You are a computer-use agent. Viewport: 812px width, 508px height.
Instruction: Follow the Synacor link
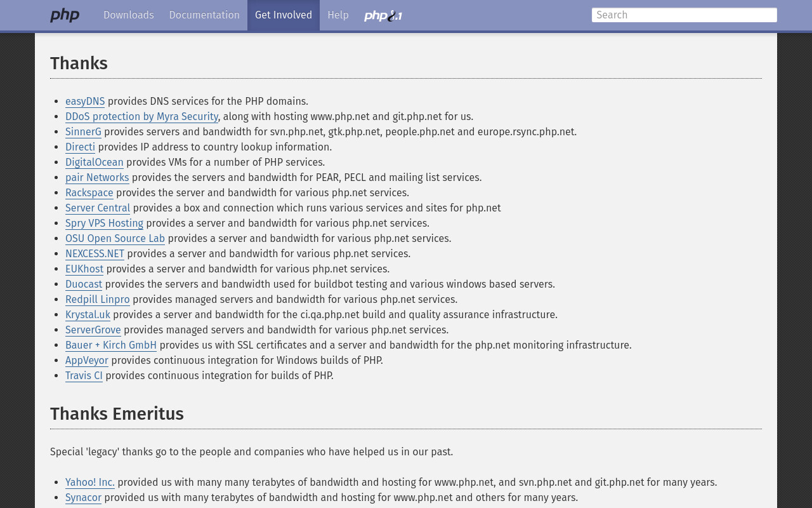point(83,498)
